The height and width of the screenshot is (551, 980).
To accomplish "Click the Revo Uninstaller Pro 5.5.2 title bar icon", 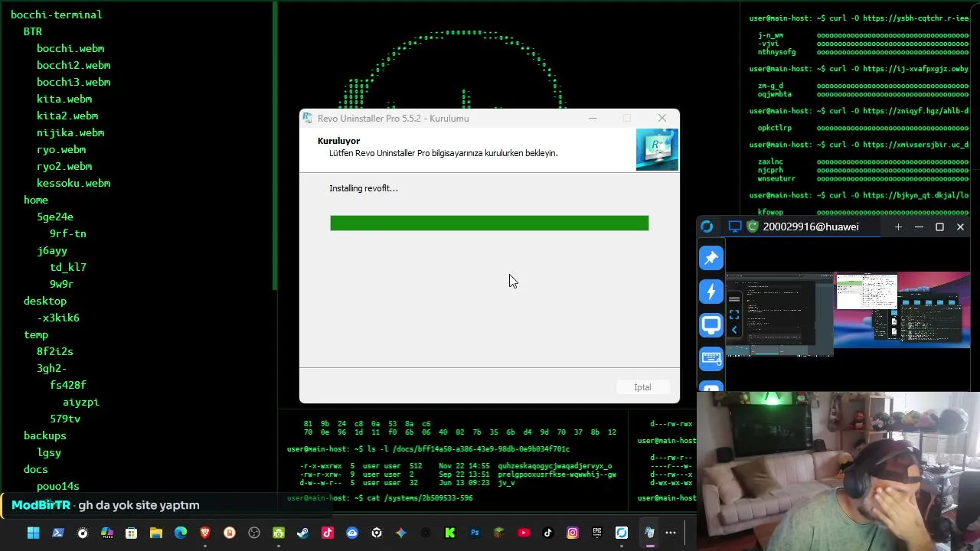I will [308, 118].
